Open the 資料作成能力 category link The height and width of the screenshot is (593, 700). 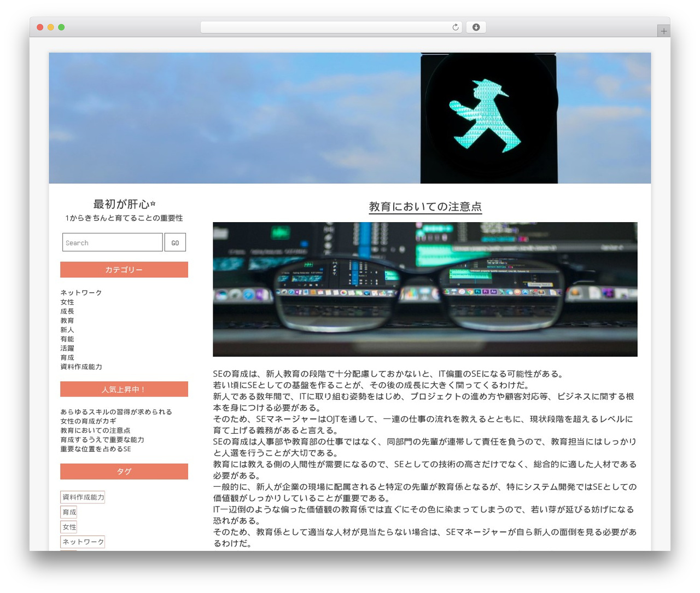point(81,367)
